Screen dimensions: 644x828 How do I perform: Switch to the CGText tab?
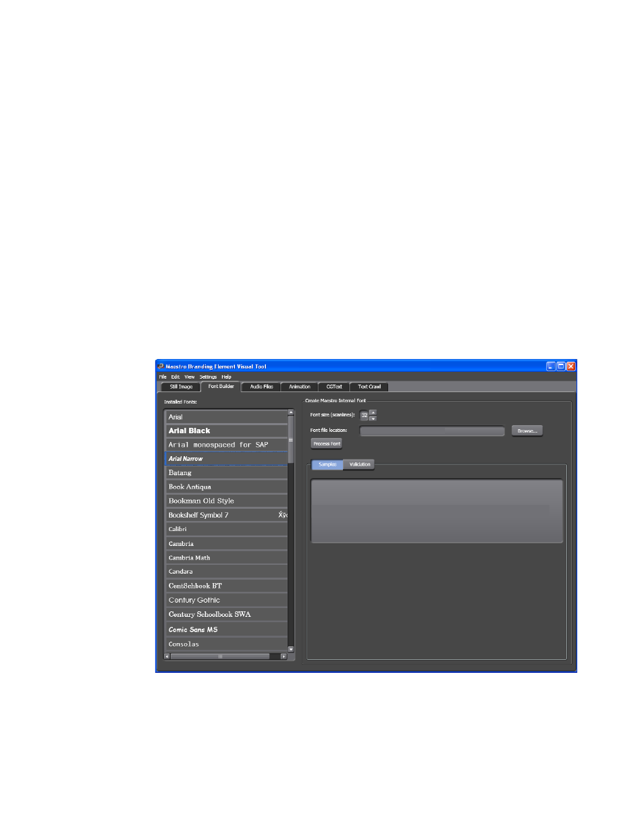coord(333,387)
